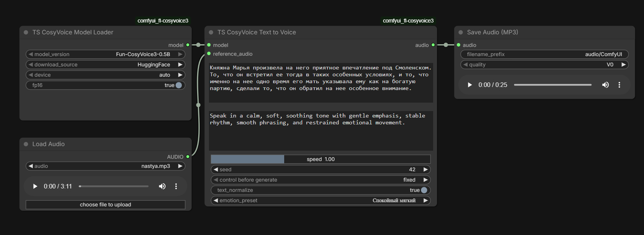Click the Save Audio (MP3) title
Viewport: 644px width, 235px height.
tap(492, 32)
